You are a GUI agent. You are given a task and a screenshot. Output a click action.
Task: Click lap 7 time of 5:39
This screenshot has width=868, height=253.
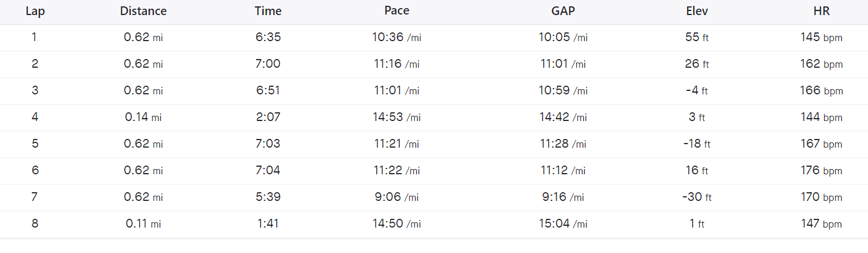(x=268, y=197)
